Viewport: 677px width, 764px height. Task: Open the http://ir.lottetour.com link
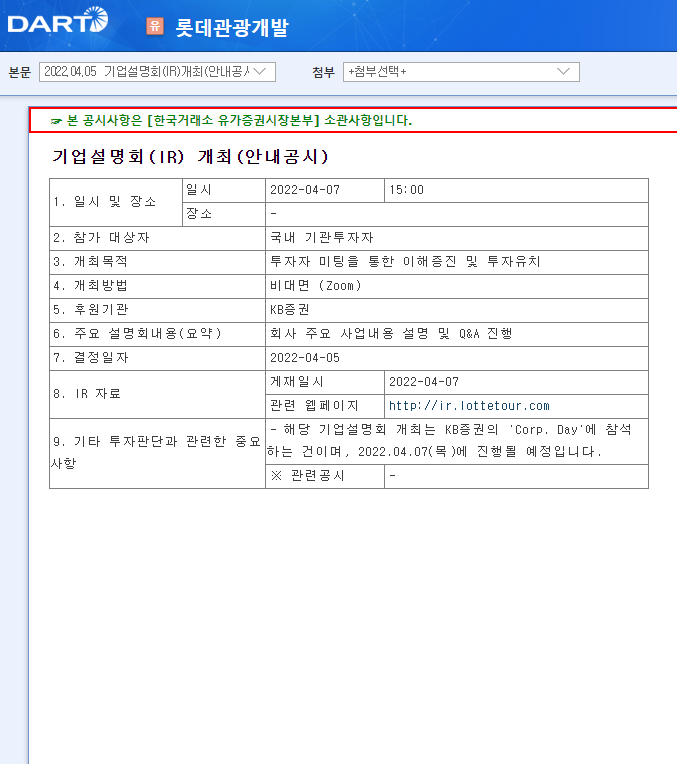(x=469, y=406)
